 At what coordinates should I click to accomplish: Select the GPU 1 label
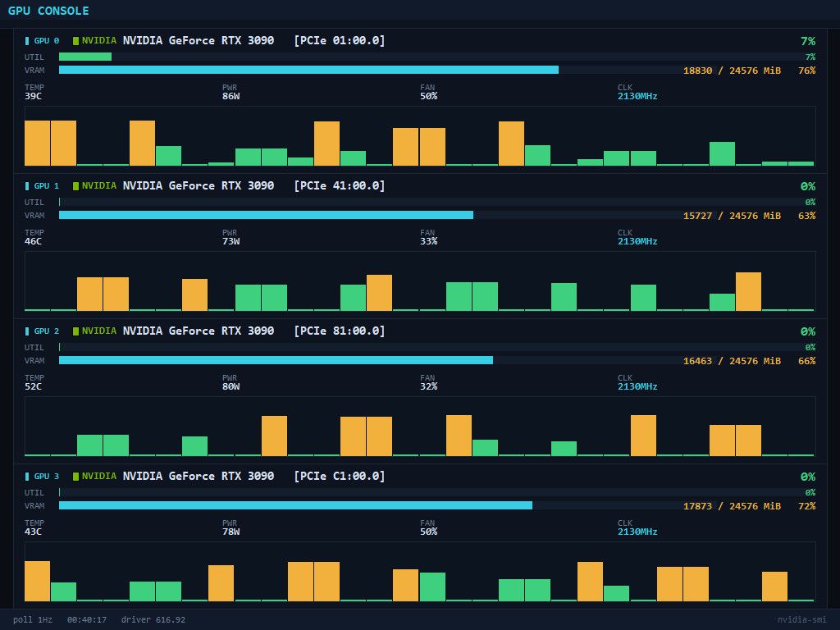(47, 186)
